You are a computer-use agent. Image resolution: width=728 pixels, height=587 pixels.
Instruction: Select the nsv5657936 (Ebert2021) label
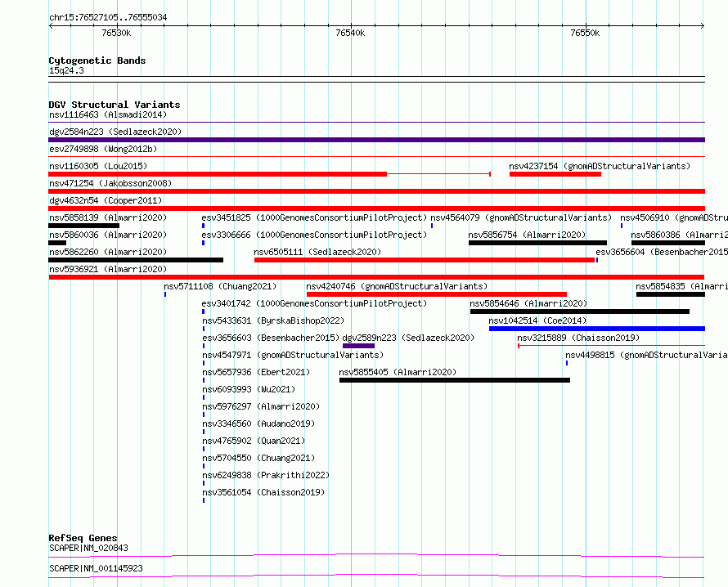[x=256, y=372]
